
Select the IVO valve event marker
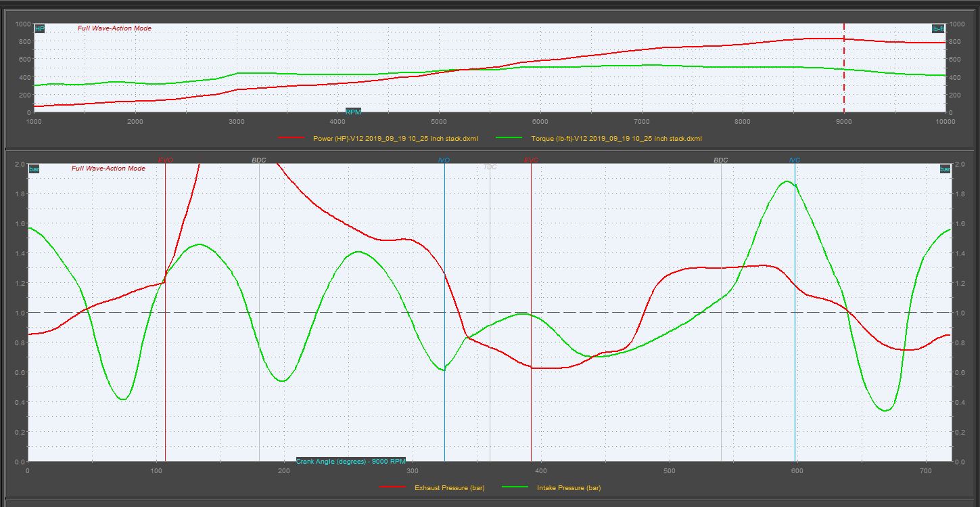coord(444,160)
